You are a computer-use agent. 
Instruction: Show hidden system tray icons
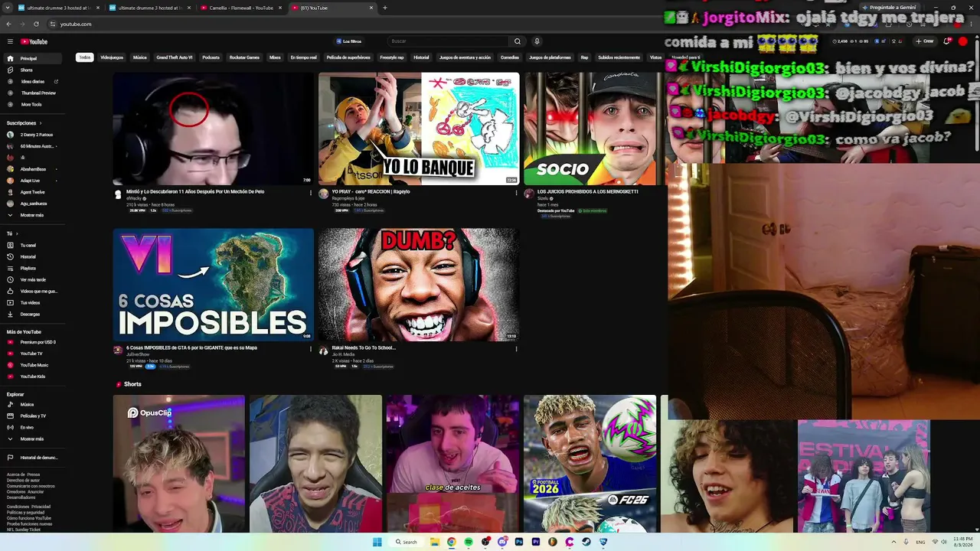(x=893, y=542)
